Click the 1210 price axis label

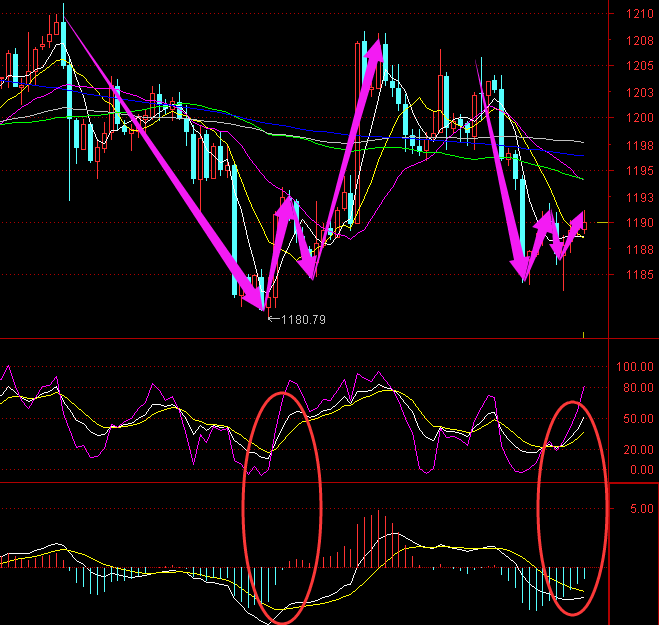(640, 14)
